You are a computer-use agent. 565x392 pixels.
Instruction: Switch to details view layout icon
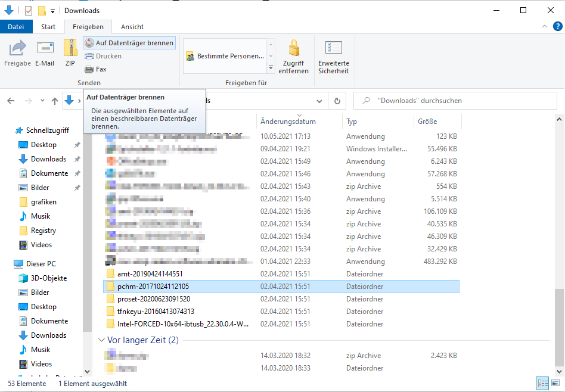[542, 383]
